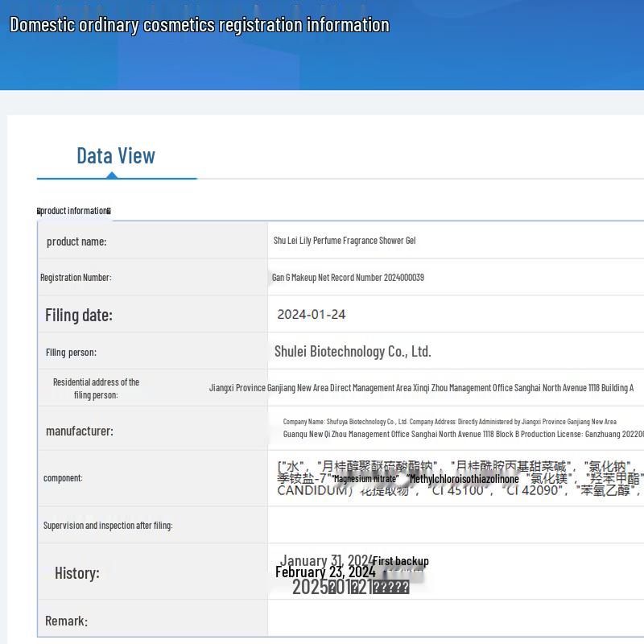Click the 'Filing date:' label
The image size is (644, 644).
(79, 315)
